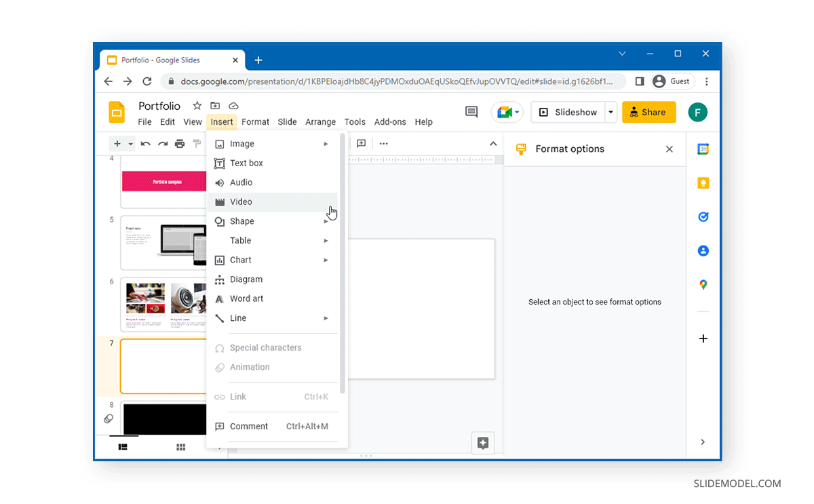Expand the new slide layout dropdown

(130, 144)
